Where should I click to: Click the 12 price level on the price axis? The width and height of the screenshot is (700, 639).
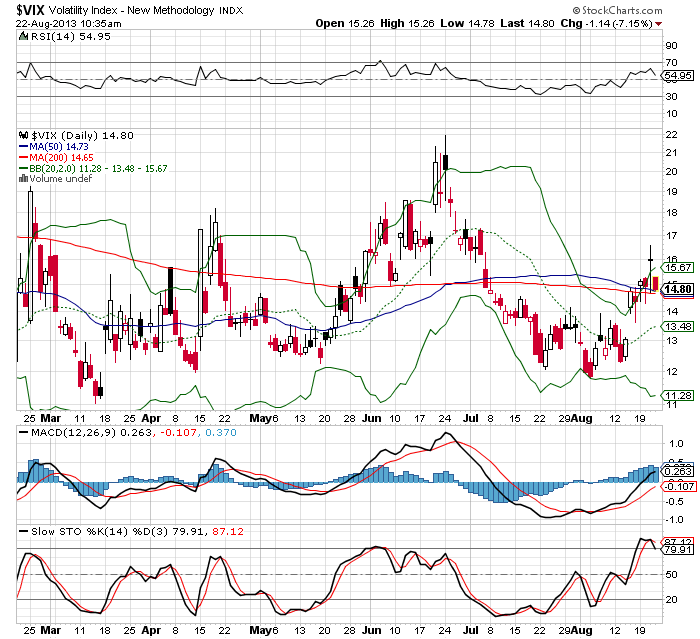point(671,371)
